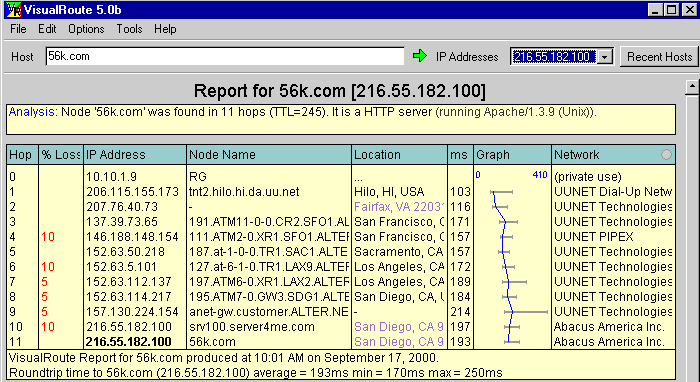
Task: Click the ms column header
Action: pos(460,155)
